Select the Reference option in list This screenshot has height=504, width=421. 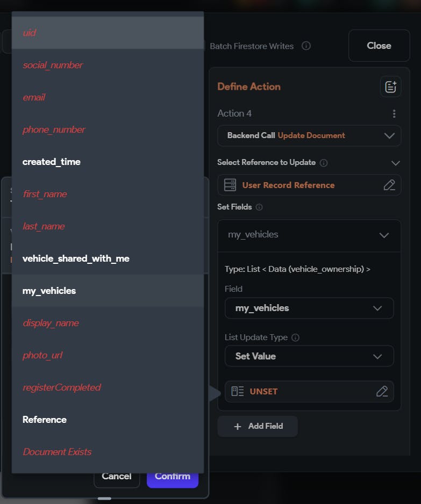click(45, 420)
